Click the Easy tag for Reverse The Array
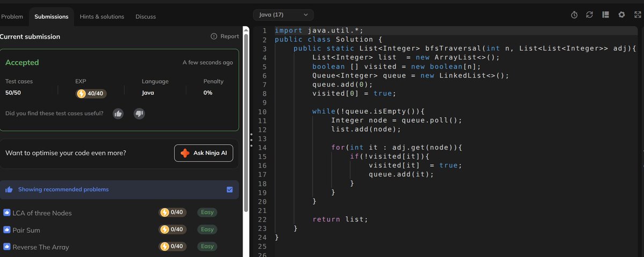This screenshot has width=644, height=257. tap(207, 246)
